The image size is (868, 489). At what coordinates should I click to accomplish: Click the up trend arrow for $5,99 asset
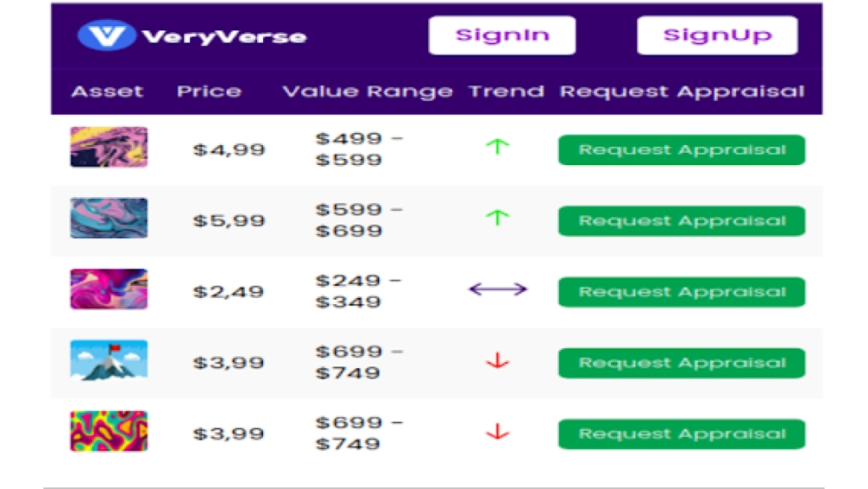(x=496, y=218)
